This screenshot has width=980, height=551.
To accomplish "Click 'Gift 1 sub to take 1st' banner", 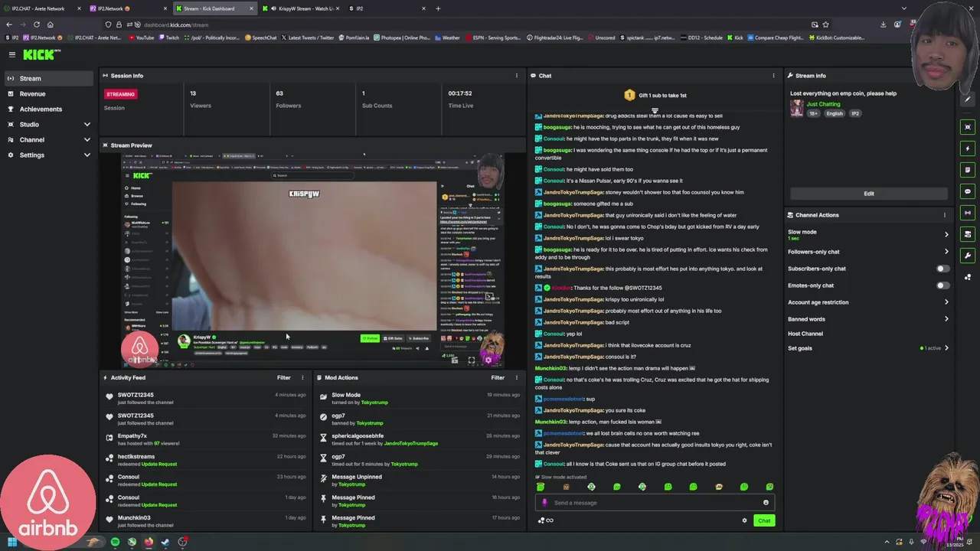I will (x=655, y=95).
